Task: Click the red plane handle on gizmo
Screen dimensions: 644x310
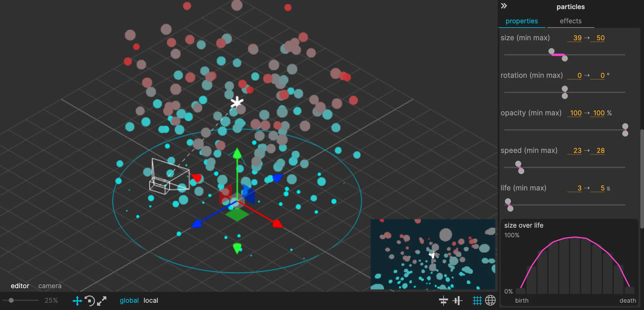Action: [225, 194]
